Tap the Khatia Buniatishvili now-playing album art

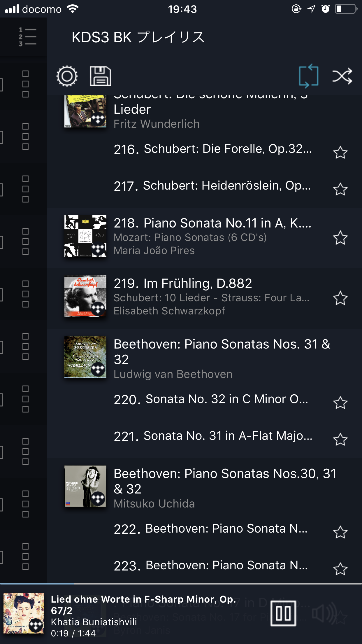coord(24,613)
